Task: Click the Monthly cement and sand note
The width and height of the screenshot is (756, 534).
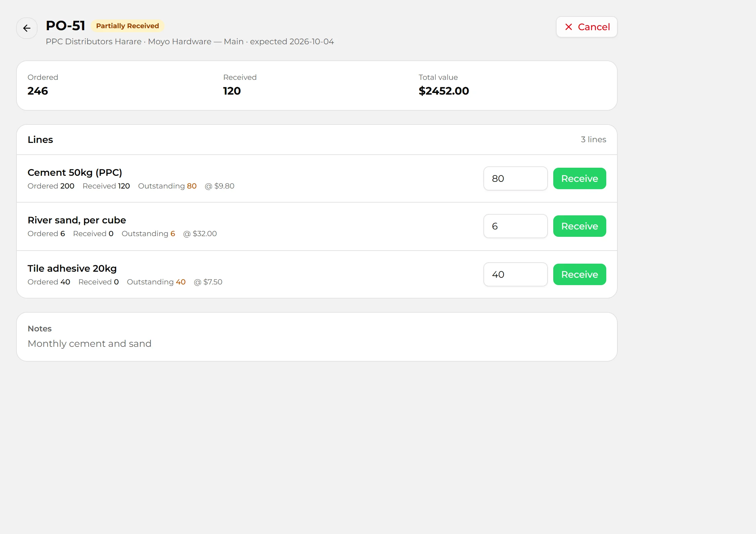Action: point(90,343)
